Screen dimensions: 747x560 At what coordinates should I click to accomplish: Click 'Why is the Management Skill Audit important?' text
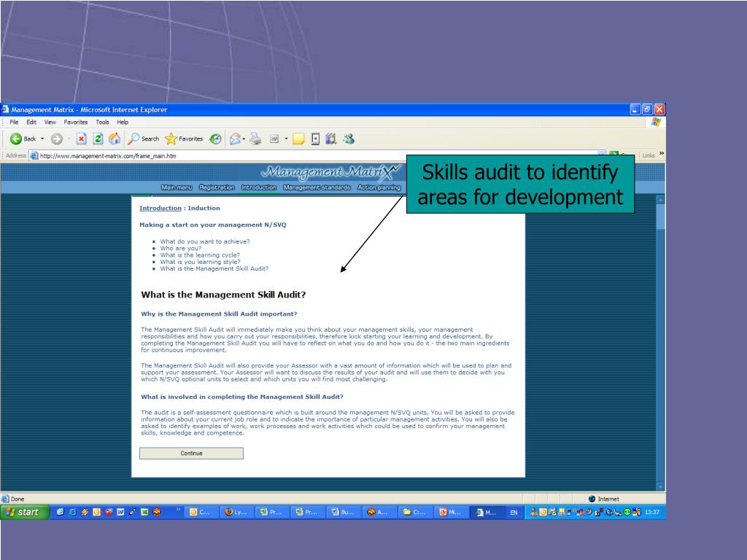click(x=219, y=314)
